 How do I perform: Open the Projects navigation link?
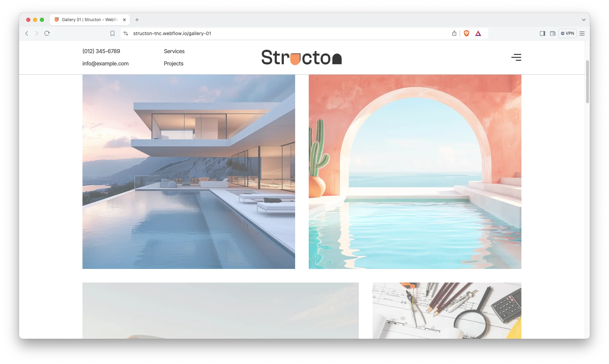click(x=173, y=63)
